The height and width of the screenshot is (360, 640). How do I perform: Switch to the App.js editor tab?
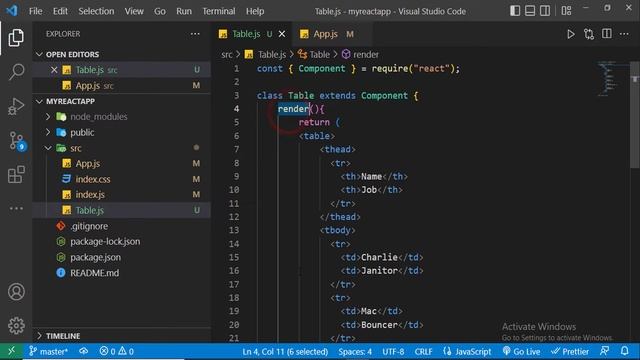click(x=326, y=34)
